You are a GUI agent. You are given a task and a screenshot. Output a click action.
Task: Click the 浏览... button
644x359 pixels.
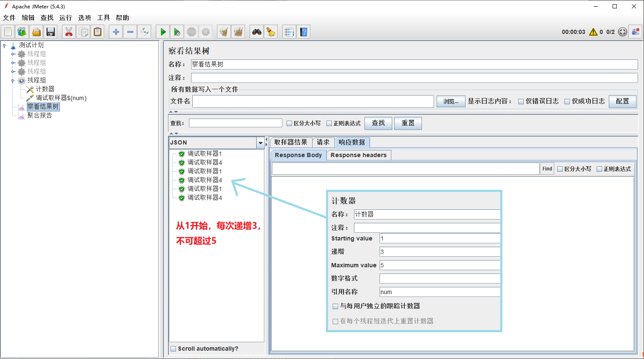[x=451, y=101]
